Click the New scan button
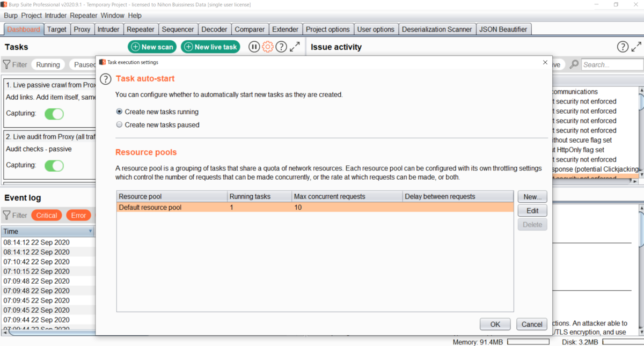This screenshot has width=644, height=346. (152, 47)
